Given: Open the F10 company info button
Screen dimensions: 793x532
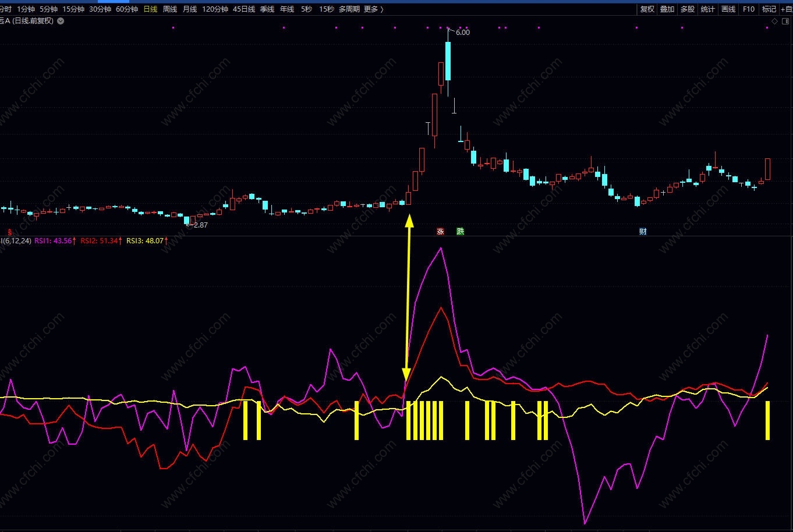Looking at the screenshot, I should click(x=749, y=9).
